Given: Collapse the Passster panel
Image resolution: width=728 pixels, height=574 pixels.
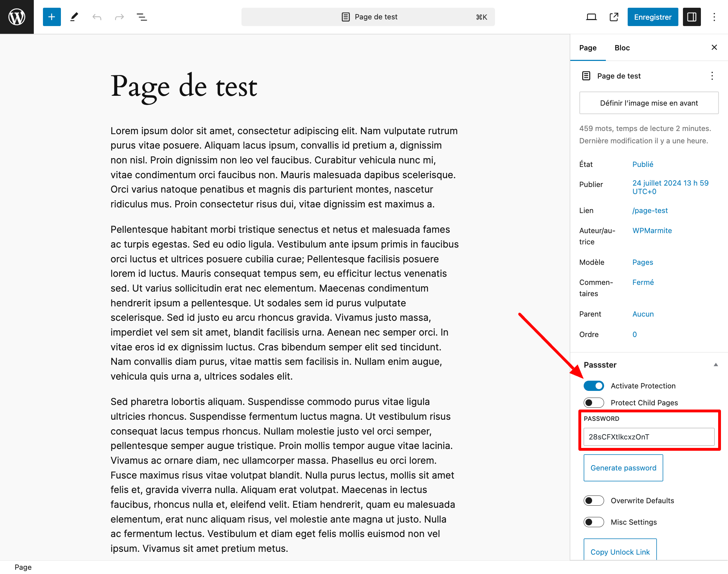Looking at the screenshot, I should coord(715,365).
